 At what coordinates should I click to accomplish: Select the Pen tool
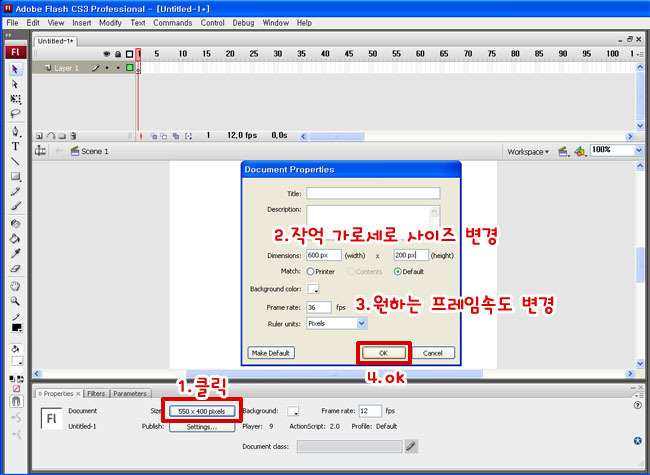click(15, 132)
